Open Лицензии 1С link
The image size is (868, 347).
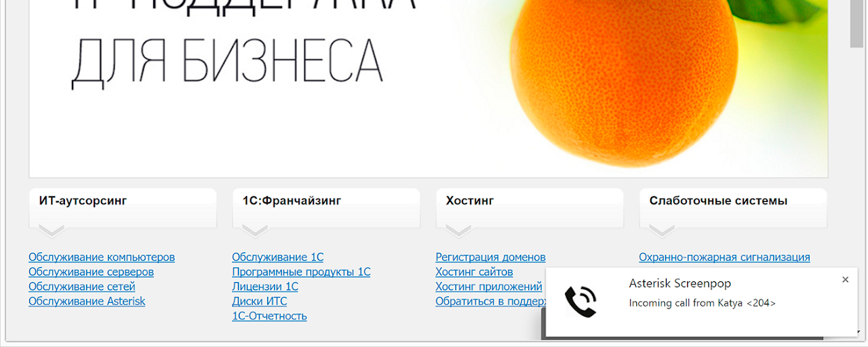coord(265,287)
